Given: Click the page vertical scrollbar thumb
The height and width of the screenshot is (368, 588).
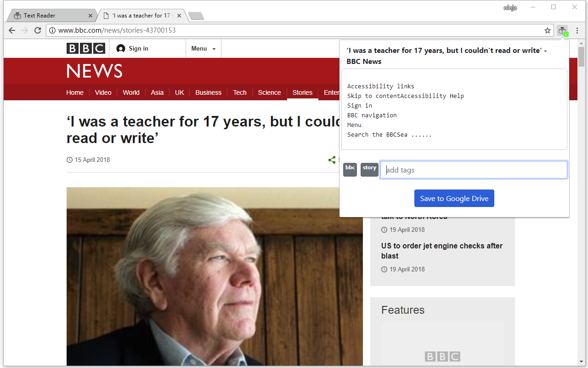Looking at the screenshot, I should (581, 57).
